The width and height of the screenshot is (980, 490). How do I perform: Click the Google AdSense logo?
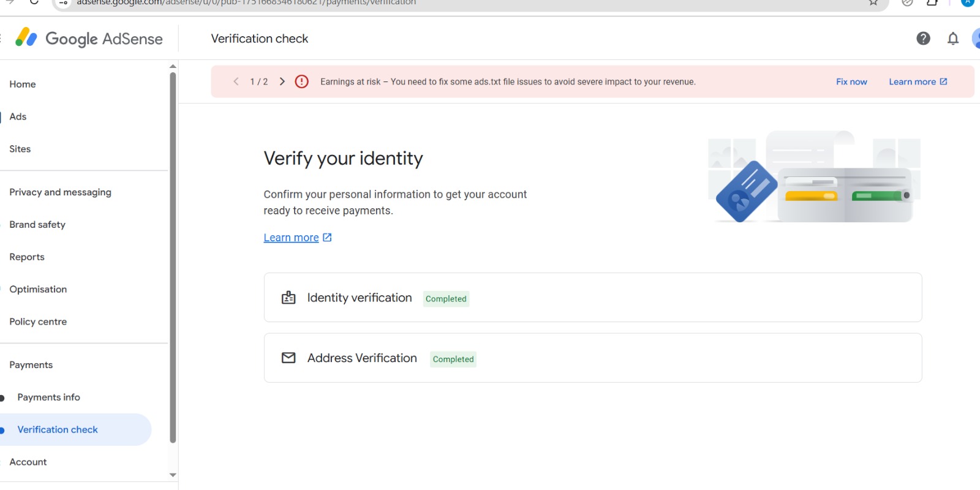coord(89,39)
